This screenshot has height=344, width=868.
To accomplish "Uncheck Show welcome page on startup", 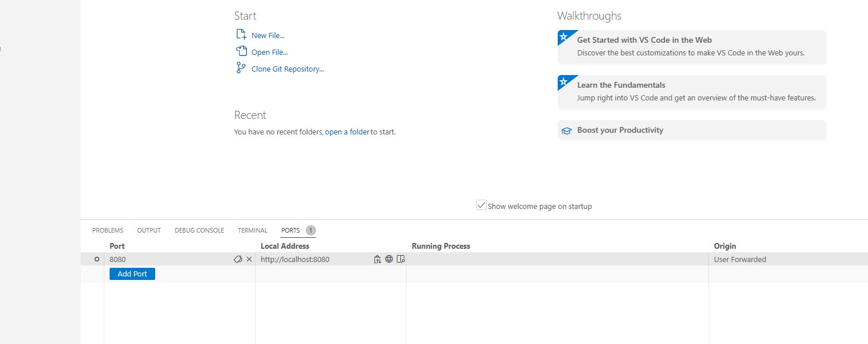I will pos(482,205).
